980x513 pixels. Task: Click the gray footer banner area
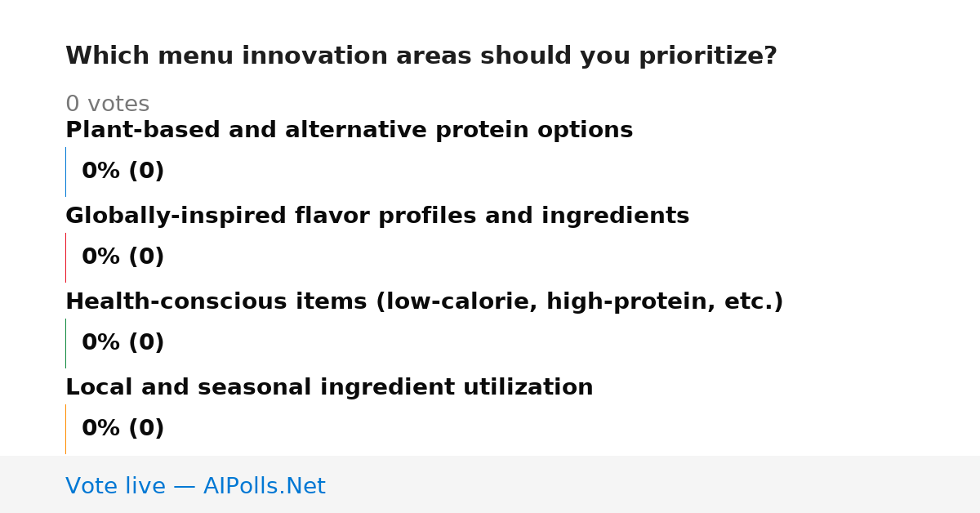coord(490,484)
